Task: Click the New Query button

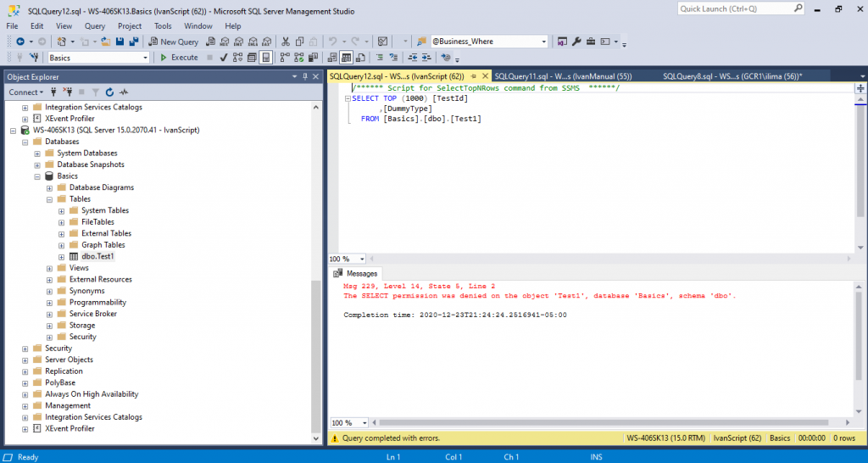Action: 173,42
